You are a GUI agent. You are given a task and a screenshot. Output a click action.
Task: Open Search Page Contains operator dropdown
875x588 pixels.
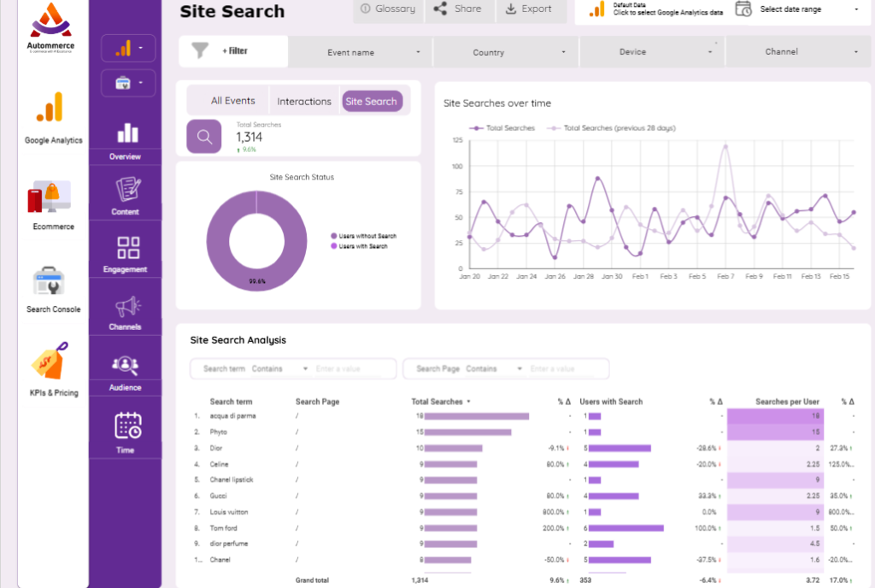point(493,368)
